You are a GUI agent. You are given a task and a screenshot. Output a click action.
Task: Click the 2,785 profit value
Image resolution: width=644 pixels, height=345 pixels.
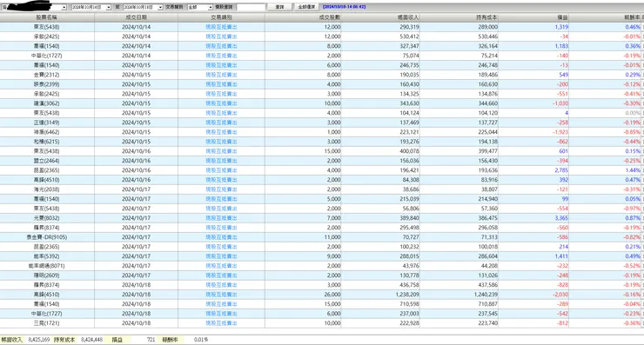[x=561, y=170]
